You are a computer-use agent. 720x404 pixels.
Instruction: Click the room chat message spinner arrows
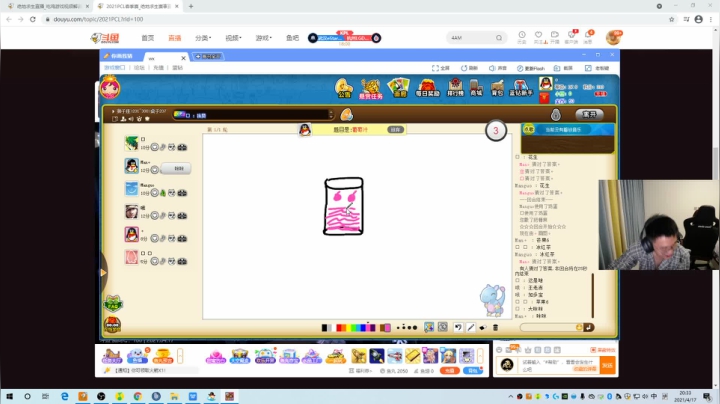pos(331,114)
